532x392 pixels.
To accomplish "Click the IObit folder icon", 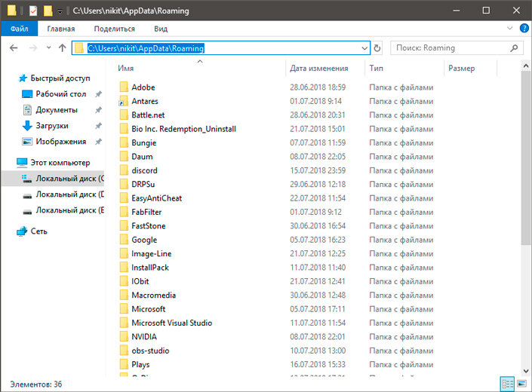I will tap(124, 281).
